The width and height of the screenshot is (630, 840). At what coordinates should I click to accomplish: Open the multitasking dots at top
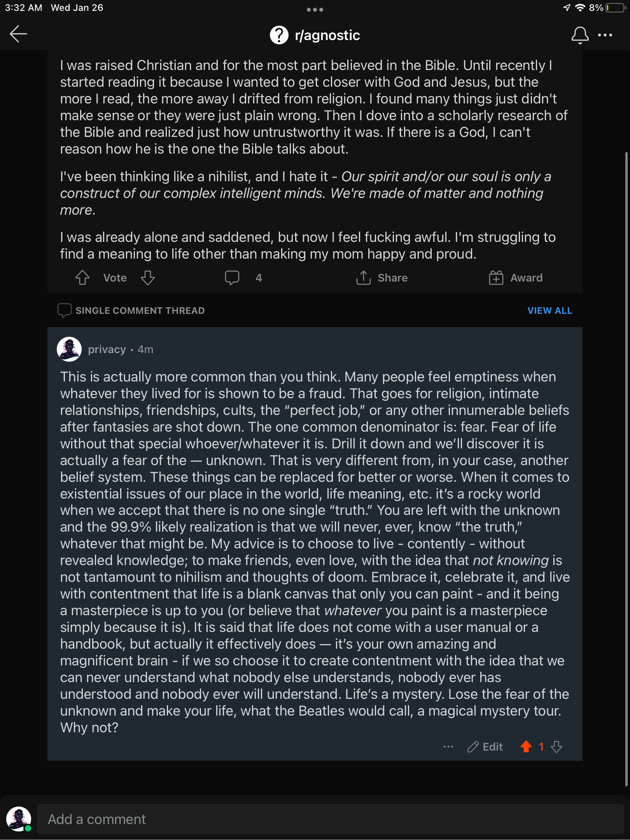(x=315, y=10)
